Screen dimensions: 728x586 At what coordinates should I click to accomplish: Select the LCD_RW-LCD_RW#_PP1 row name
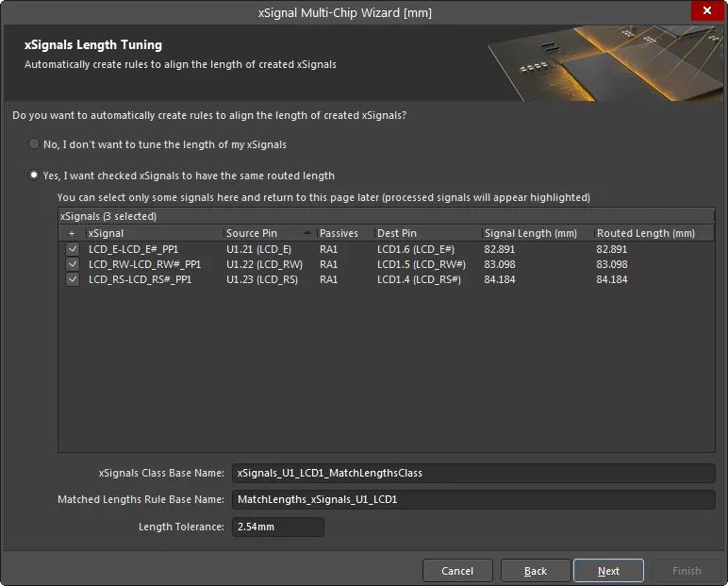point(144,264)
